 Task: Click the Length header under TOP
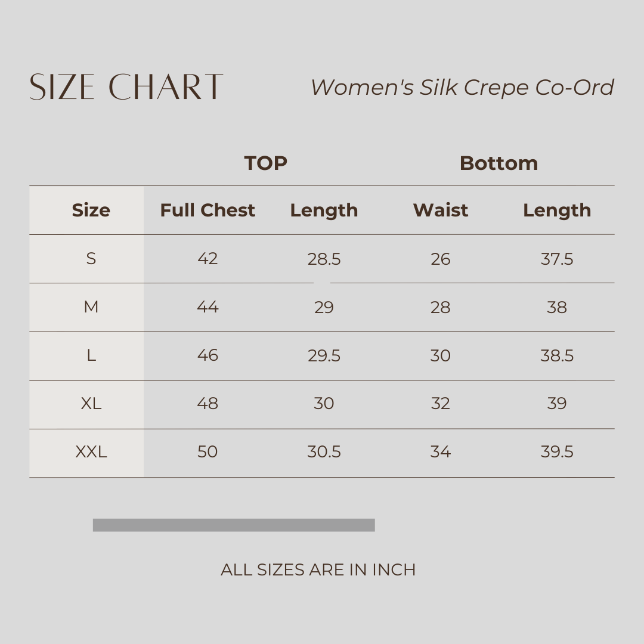point(324,210)
